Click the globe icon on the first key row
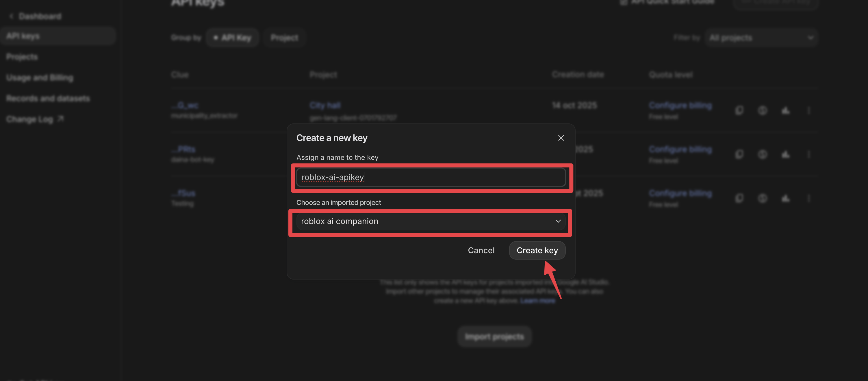 coord(763,110)
